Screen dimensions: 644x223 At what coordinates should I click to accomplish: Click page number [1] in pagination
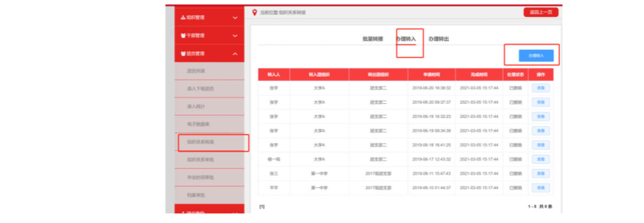262,207
